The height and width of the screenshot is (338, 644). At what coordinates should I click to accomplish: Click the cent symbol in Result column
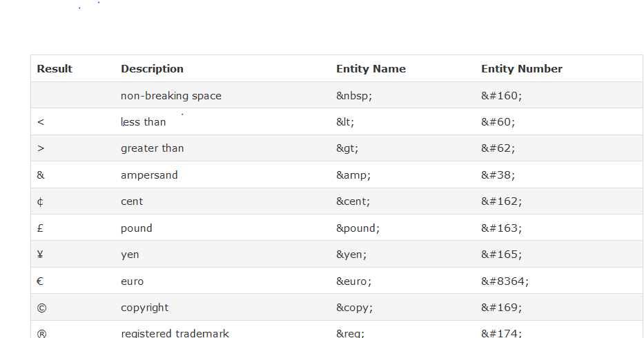41,201
